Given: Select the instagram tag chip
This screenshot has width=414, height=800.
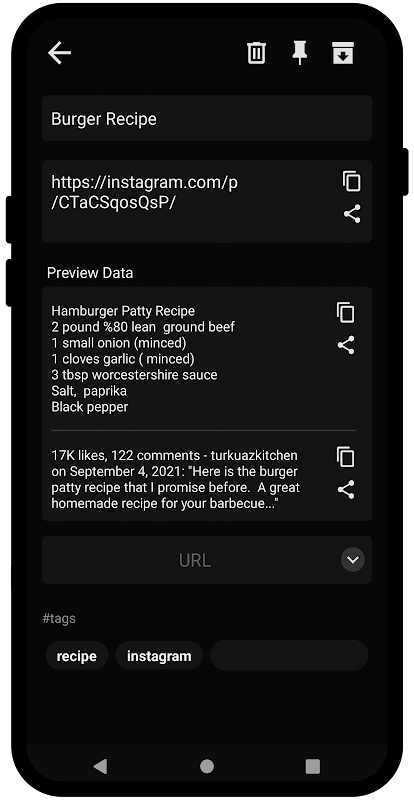Looking at the screenshot, I should 159,656.
